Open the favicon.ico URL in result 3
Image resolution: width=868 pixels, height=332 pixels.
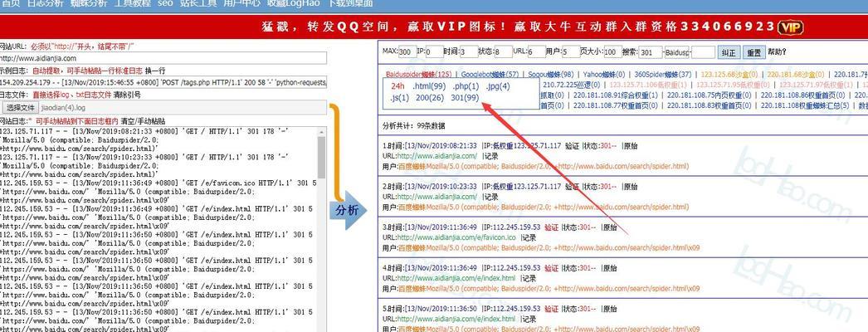tap(456, 237)
